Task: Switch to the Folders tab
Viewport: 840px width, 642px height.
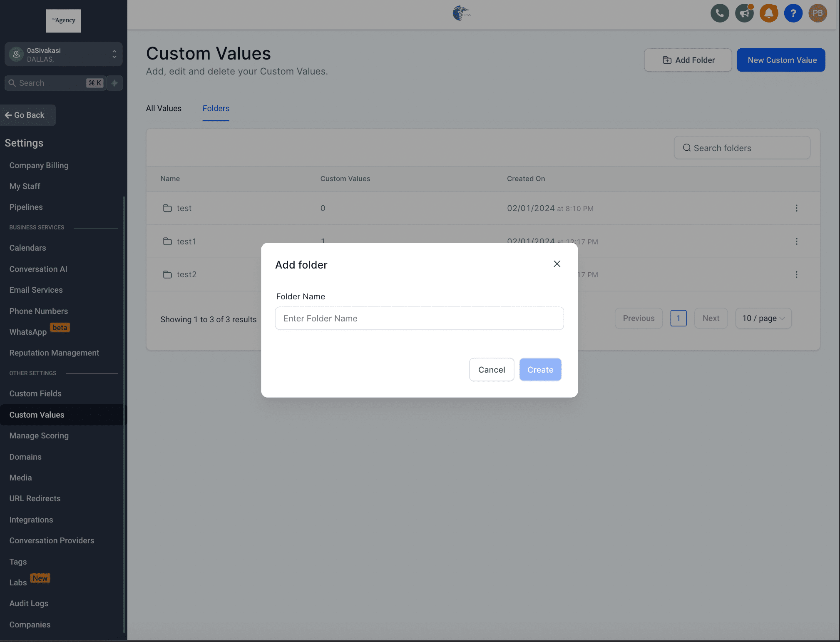Action: (216, 108)
